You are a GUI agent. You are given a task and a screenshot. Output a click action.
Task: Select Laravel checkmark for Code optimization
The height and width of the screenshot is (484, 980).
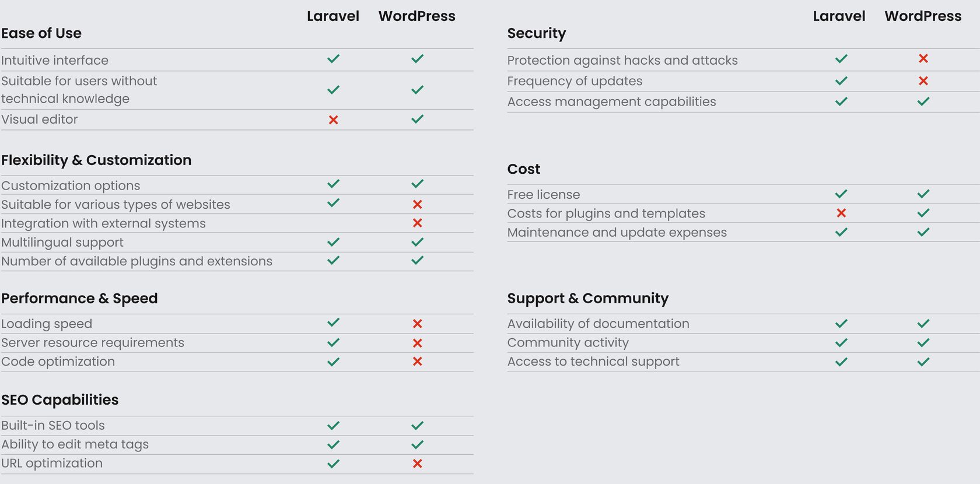(x=333, y=362)
